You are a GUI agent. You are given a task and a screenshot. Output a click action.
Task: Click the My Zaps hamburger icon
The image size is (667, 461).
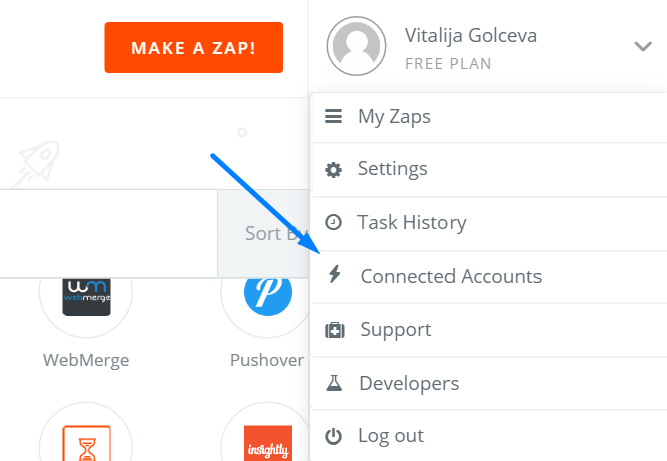[x=333, y=116]
